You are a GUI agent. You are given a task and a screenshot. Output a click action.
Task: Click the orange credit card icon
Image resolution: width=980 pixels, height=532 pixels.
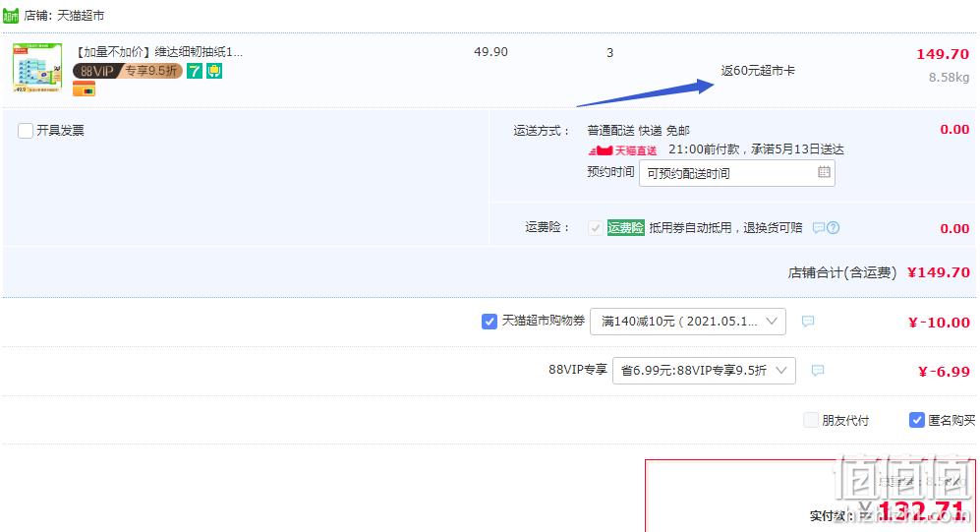[84, 89]
